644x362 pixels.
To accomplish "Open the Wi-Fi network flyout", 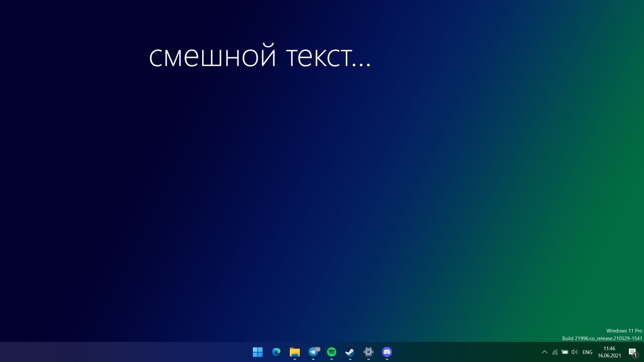I will [x=555, y=352].
